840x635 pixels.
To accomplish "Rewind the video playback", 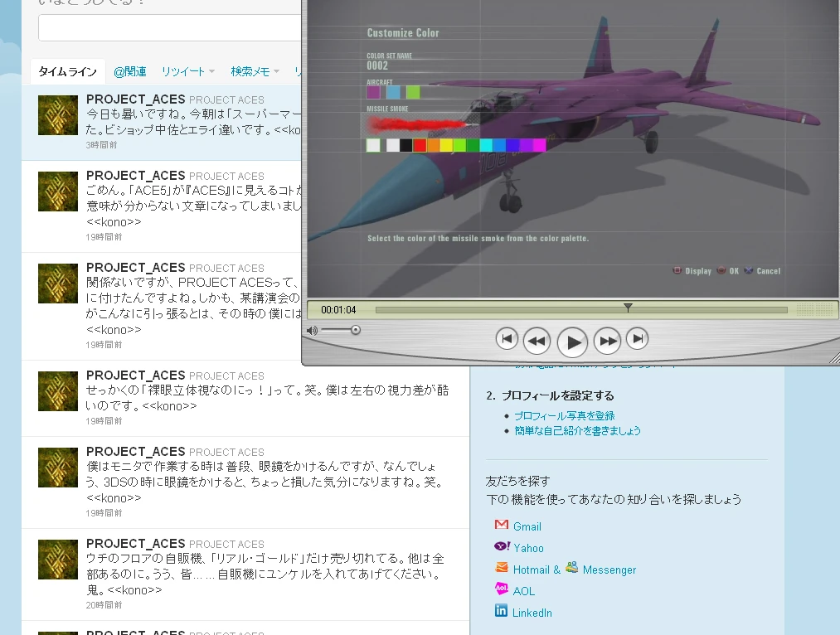I will [x=537, y=341].
